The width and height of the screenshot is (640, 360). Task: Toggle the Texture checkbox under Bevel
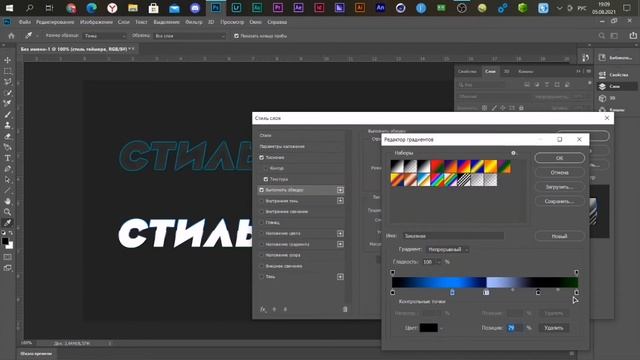pos(266,179)
